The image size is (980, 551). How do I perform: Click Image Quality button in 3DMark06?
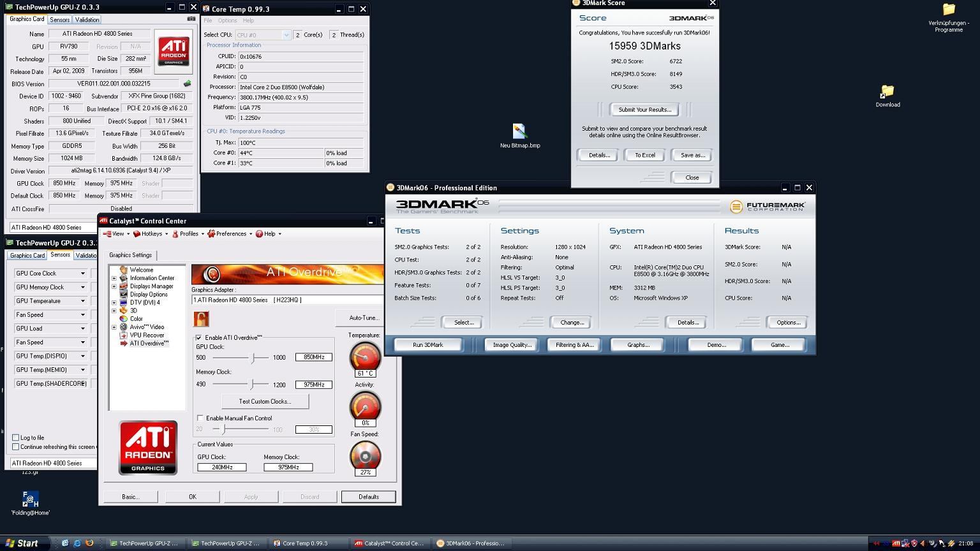pyautogui.click(x=512, y=345)
